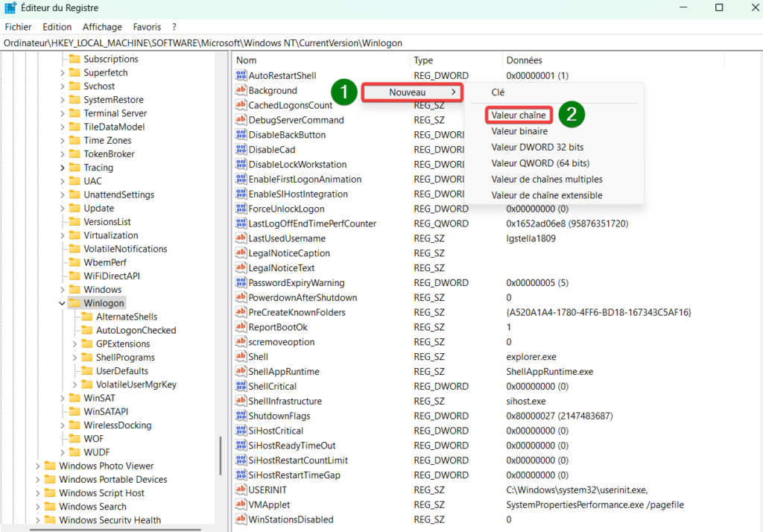Click the LastLogOffEndTimePerfCounter QWORD icon
Screen dimensions: 763x532
coord(241,224)
